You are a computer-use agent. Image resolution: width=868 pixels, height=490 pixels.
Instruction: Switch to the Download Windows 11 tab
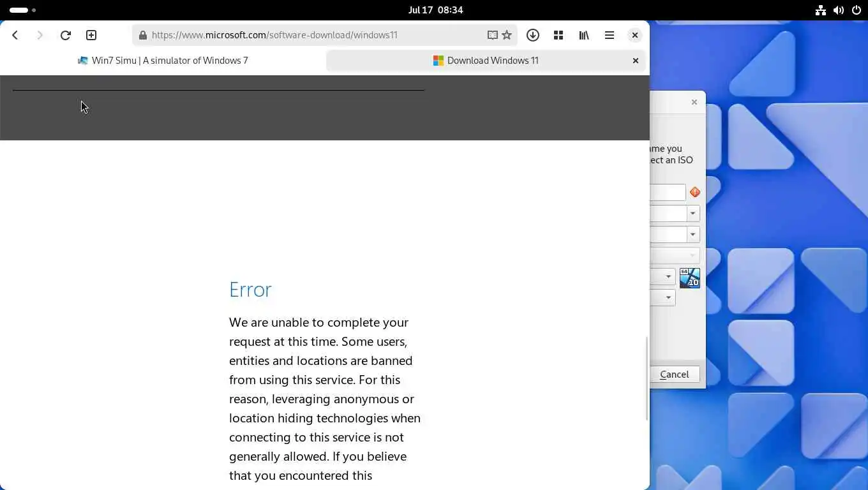486,61
